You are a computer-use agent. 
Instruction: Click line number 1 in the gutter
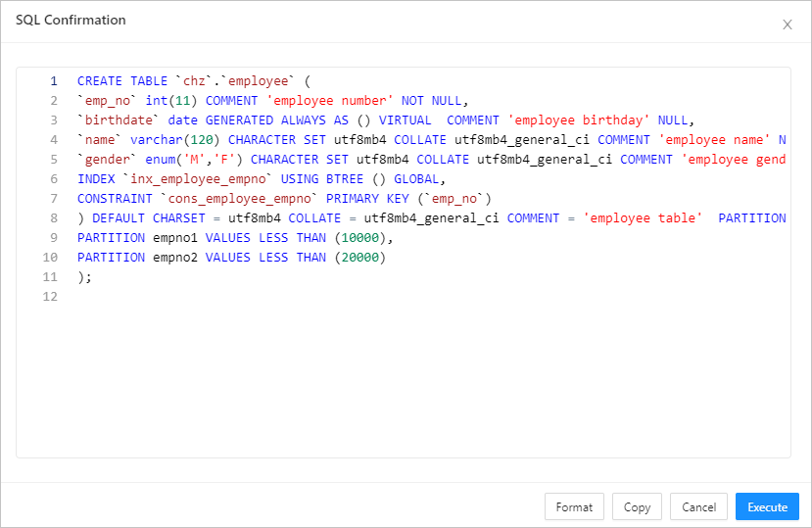tap(54, 81)
